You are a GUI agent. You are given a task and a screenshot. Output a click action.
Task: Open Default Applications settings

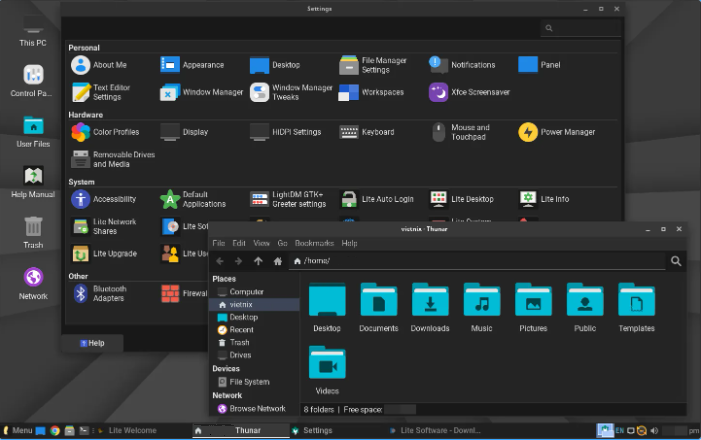click(x=193, y=199)
